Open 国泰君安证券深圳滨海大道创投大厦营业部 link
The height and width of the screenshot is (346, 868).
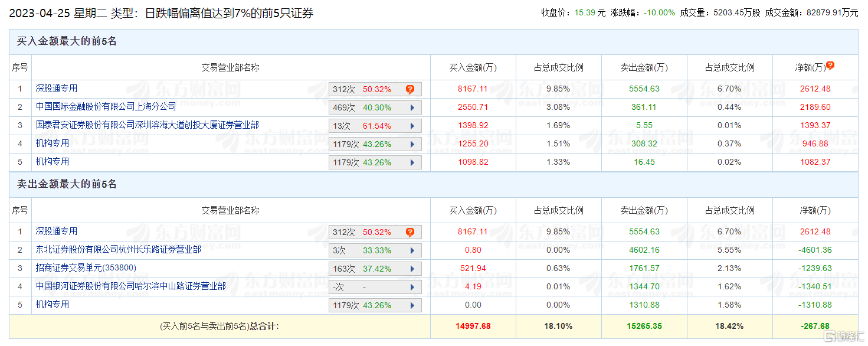pos(147,125)
